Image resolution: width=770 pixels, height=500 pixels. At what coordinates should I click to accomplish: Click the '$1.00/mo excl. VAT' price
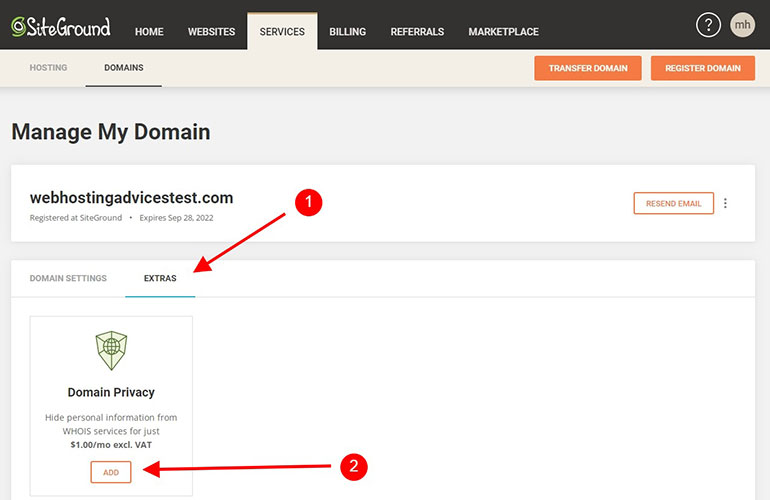[111, 445]
